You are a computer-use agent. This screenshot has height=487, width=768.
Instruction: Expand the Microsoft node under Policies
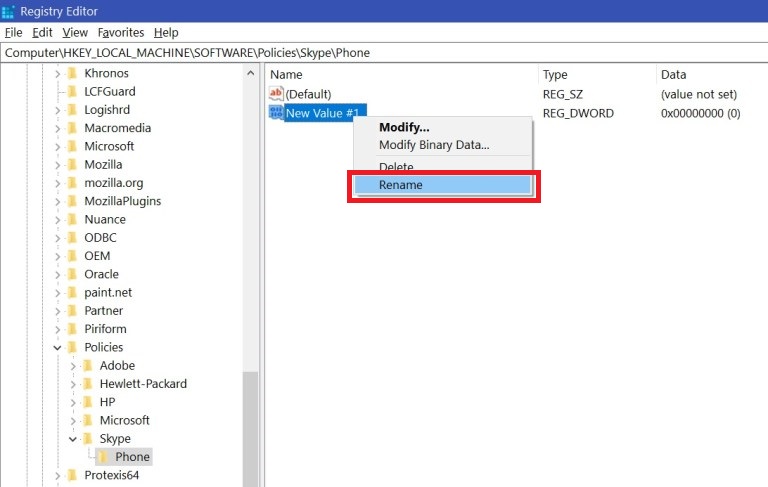click(73, 421)
